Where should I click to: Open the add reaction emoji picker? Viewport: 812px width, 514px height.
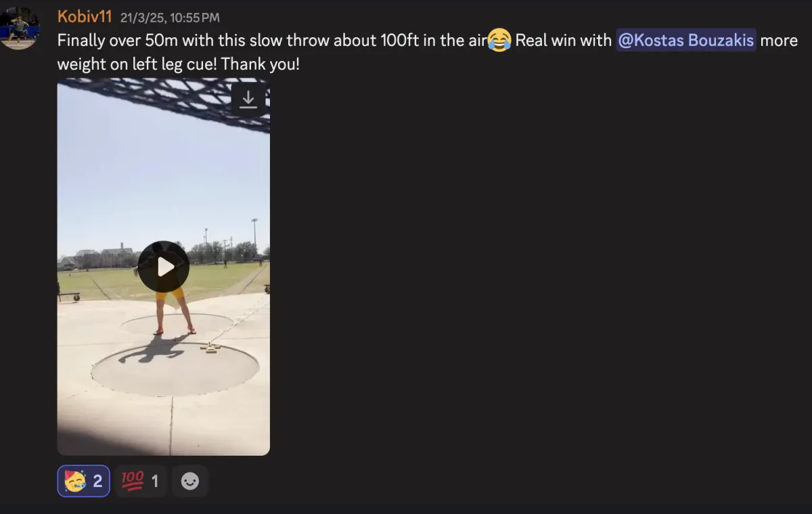coord(190,481)
